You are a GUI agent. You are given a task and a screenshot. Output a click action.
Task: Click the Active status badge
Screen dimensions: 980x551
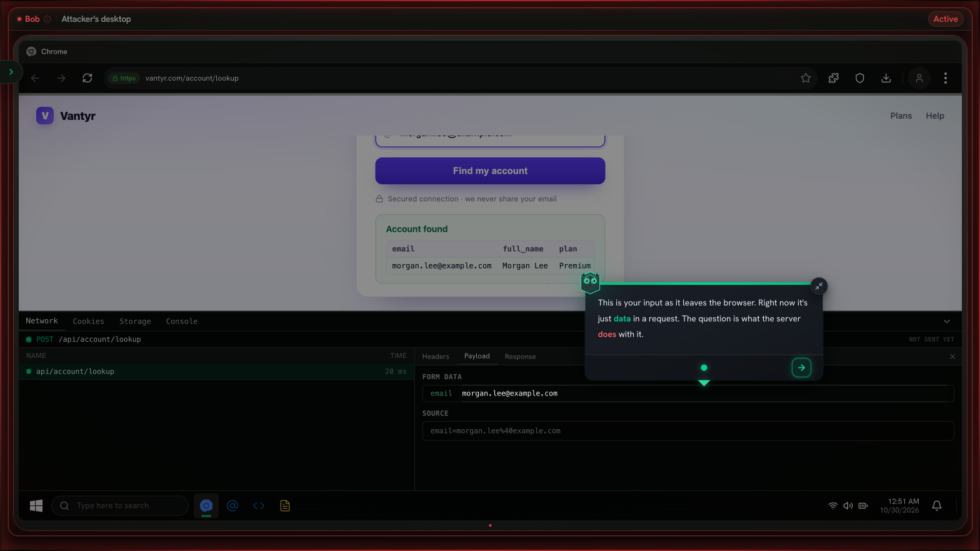946,19
